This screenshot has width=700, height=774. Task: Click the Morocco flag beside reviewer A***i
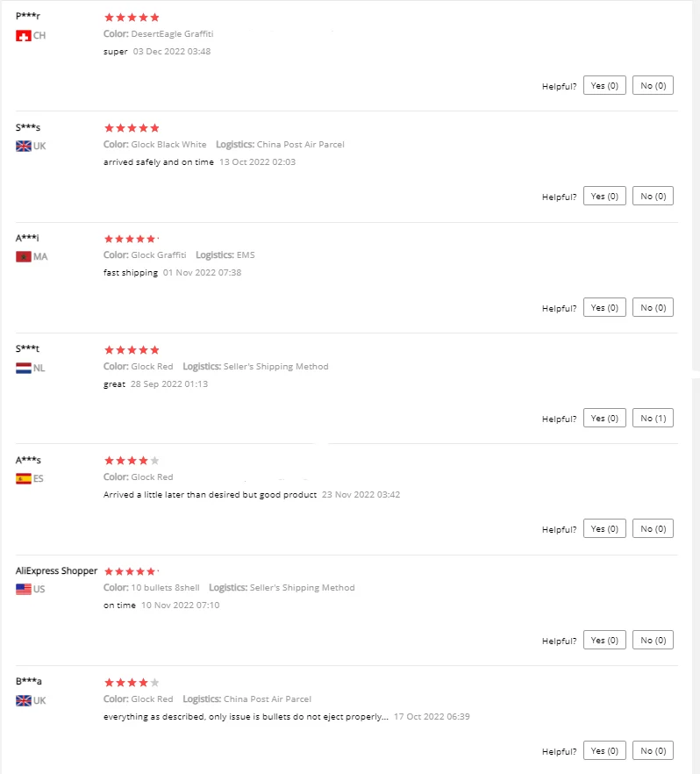tap(24, 257)
